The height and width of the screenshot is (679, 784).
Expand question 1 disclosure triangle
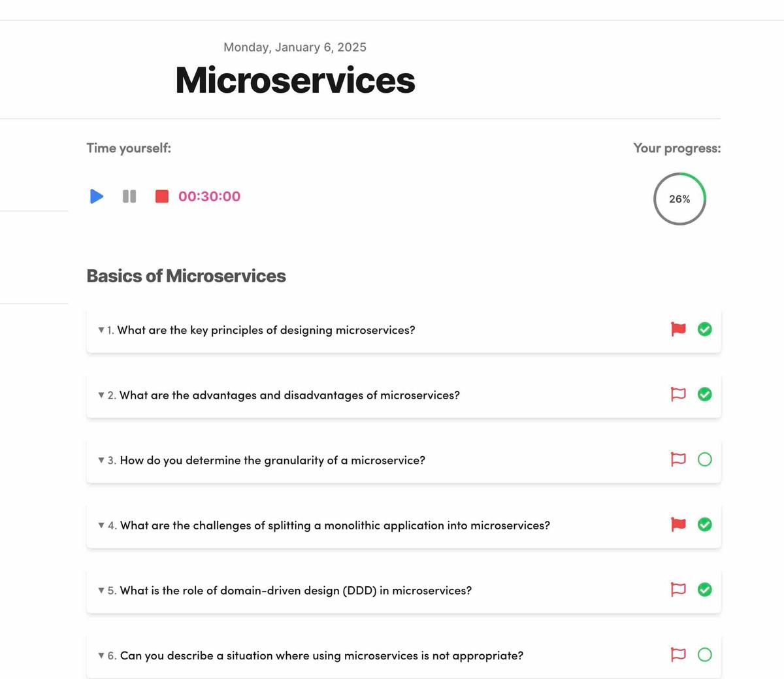pos(101,330)
